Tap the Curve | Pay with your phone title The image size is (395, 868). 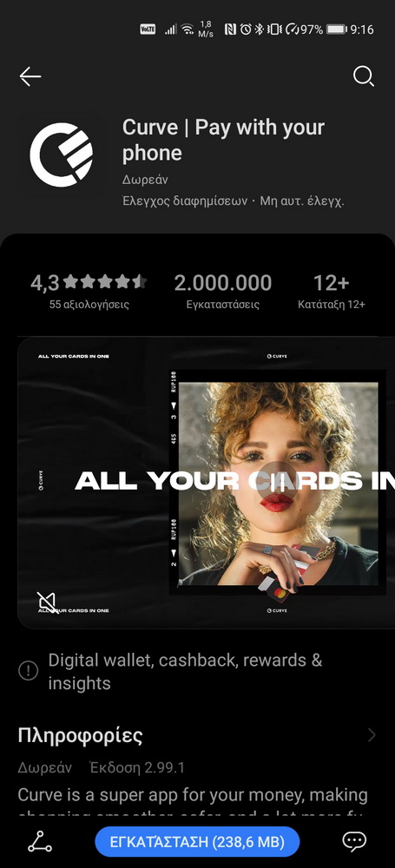pos(223,140)
